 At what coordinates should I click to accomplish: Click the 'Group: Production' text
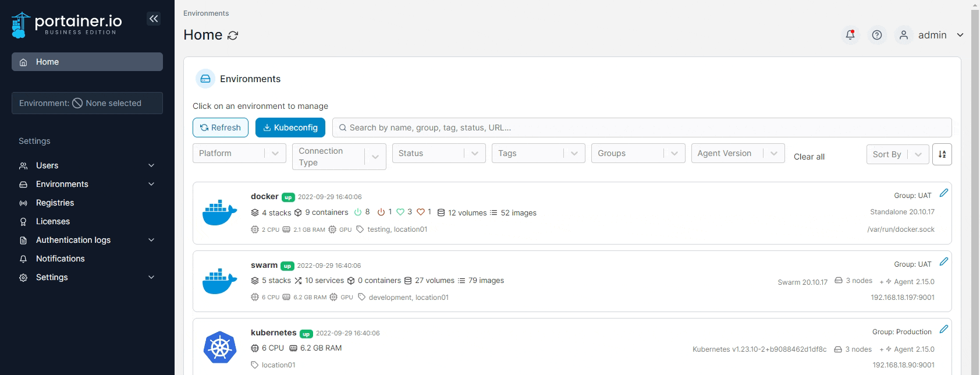(902, 332)
